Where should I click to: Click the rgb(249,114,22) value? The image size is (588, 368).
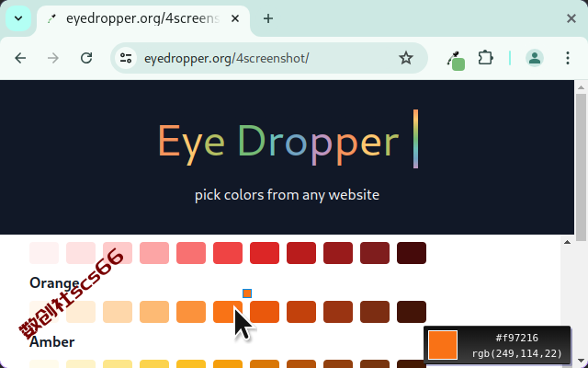tap(516, 353)
